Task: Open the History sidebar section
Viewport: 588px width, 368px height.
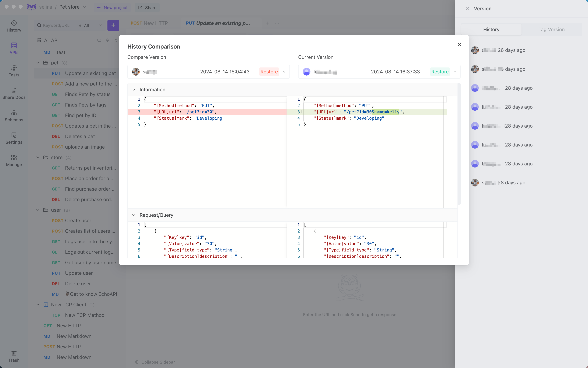Action: [14, 26]
